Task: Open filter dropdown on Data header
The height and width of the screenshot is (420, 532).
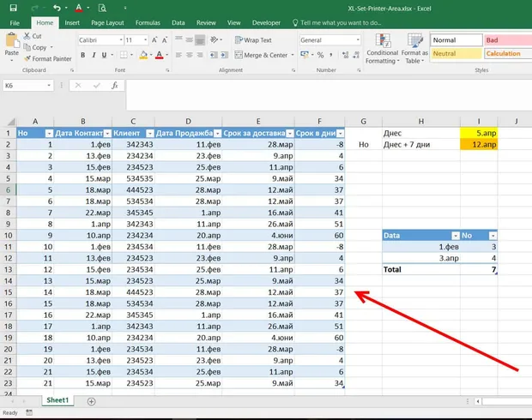Action: [456, 236]
